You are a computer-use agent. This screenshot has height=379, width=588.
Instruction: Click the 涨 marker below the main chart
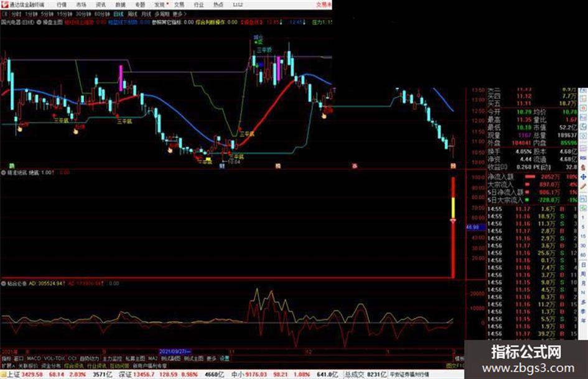[x=355, y=166]
